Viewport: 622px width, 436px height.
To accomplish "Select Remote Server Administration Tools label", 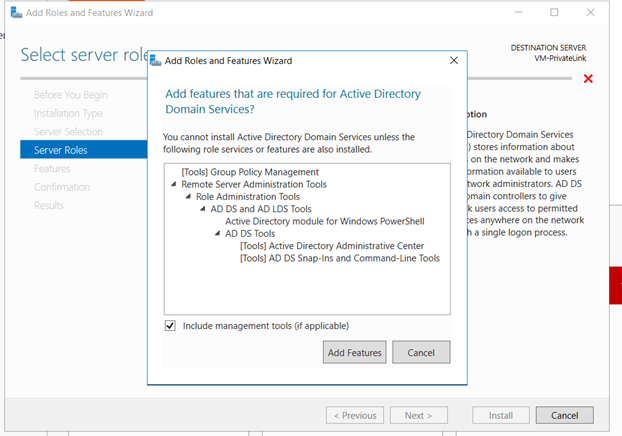I will 254,184.
